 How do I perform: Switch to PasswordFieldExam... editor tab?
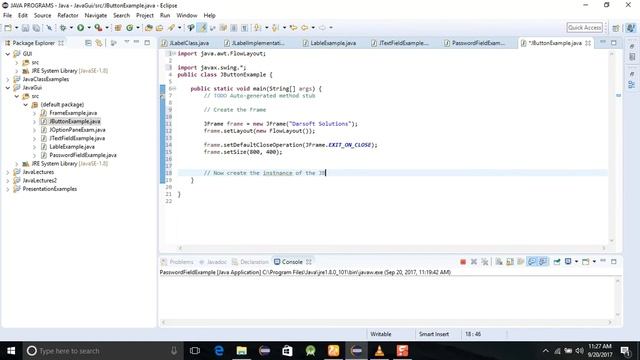tap(478, 43)
